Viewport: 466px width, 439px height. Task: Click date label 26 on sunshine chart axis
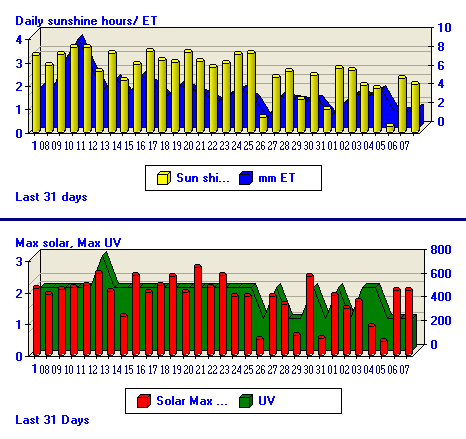(260, 146)
